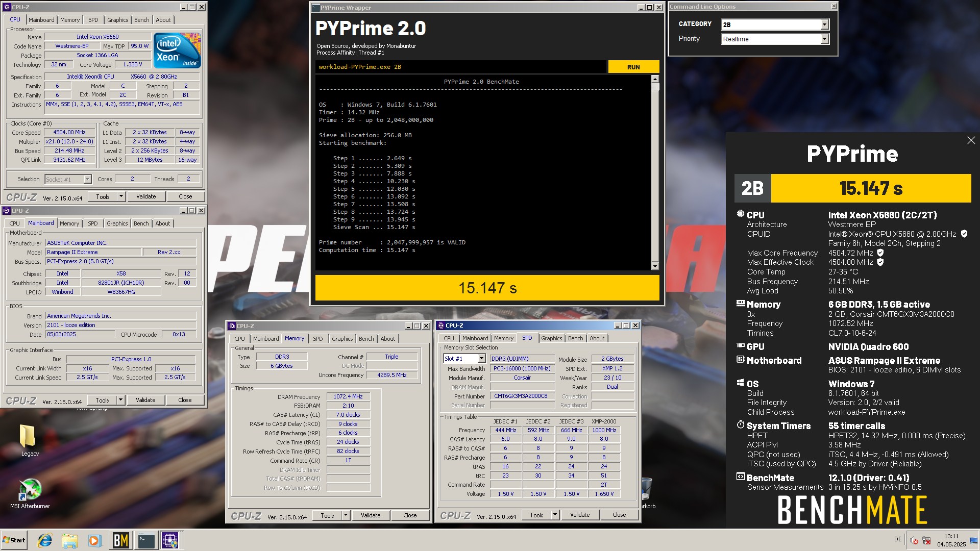
Task: Open SPD tab in CPU-Z Memory window
Action: pos(317,339)
